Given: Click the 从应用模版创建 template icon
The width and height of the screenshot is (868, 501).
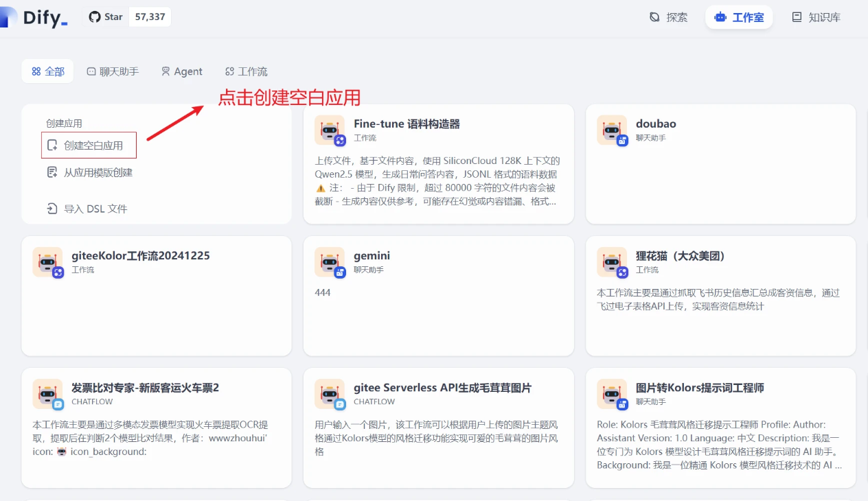Looking at the screenshot, I should [x=52, y=172].
